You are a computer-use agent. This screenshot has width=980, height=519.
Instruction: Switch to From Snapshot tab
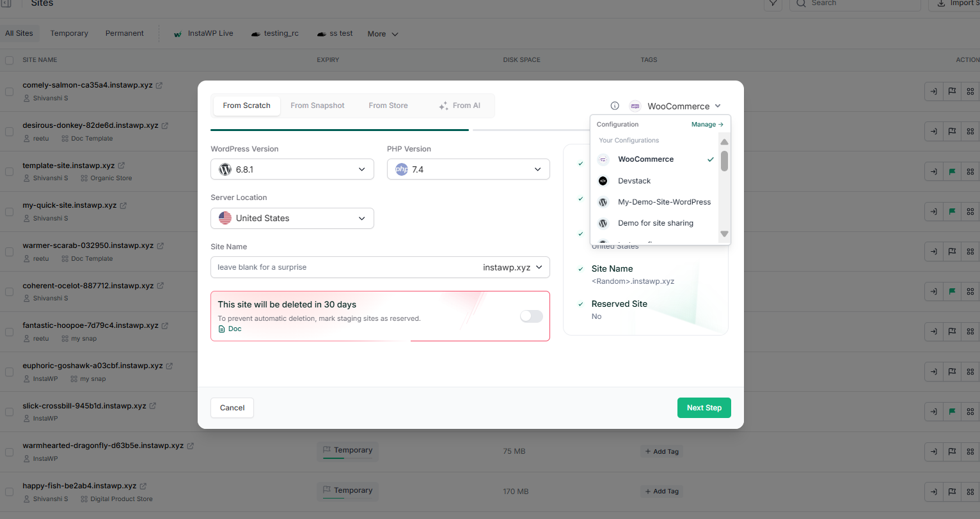point(317,105)
